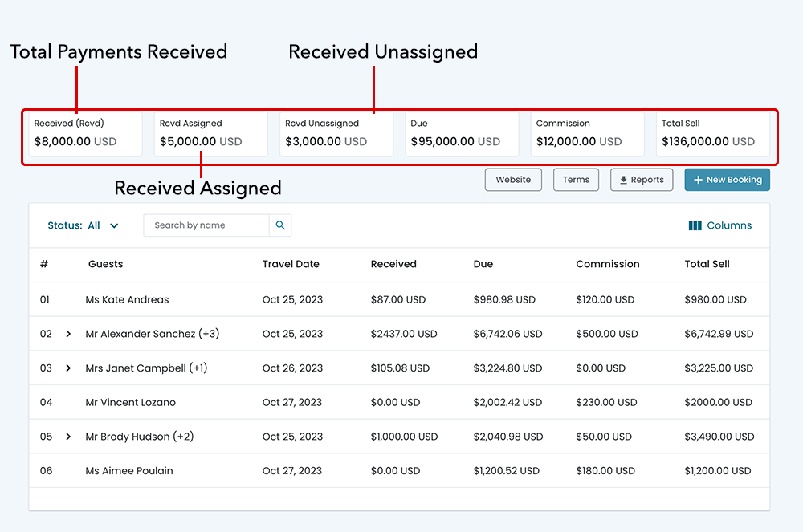This screenshot has width=803, height=532.
Task: Focus the Search by name field
Action: [206, 225]
